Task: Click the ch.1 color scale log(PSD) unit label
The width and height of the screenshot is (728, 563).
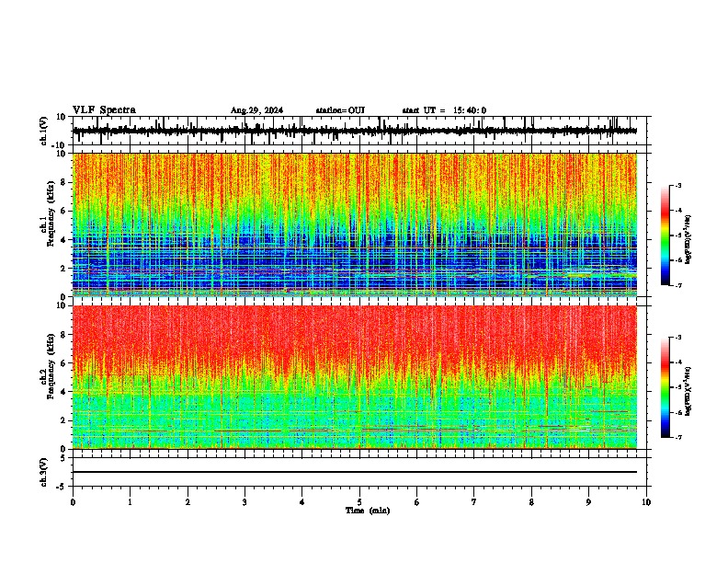Action: (x=688, y=240)
